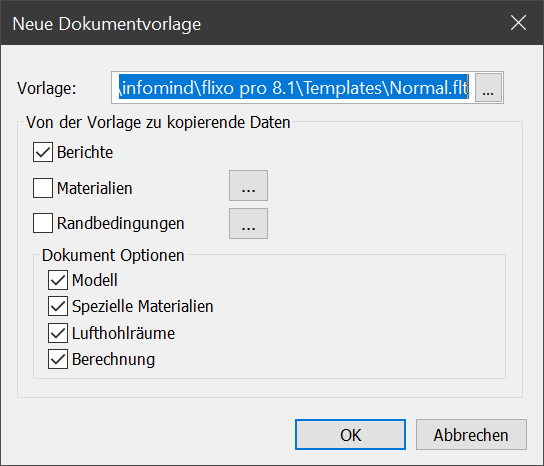The image size is (544, 466).
Task: Click into the Vorlage path field
Action: (293, 88)
